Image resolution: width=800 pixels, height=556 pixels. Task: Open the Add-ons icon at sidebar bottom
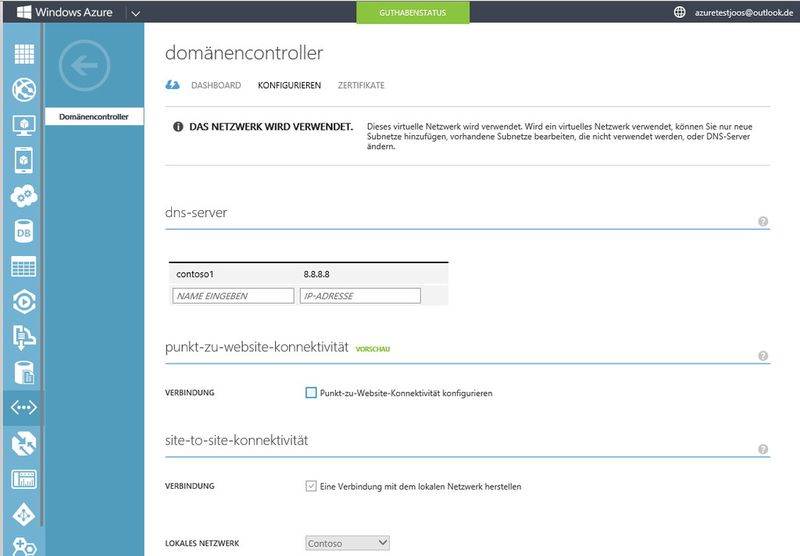[24, 546]
